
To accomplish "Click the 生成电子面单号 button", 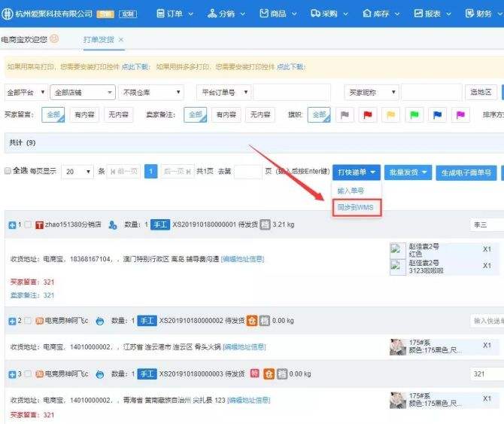I will (x=466, y=173).
